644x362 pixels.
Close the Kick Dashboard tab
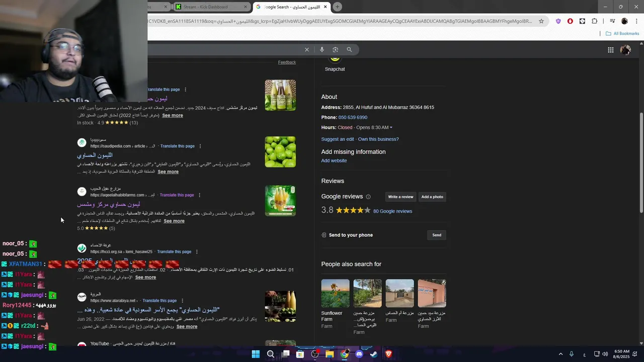[x=246, y=7]
